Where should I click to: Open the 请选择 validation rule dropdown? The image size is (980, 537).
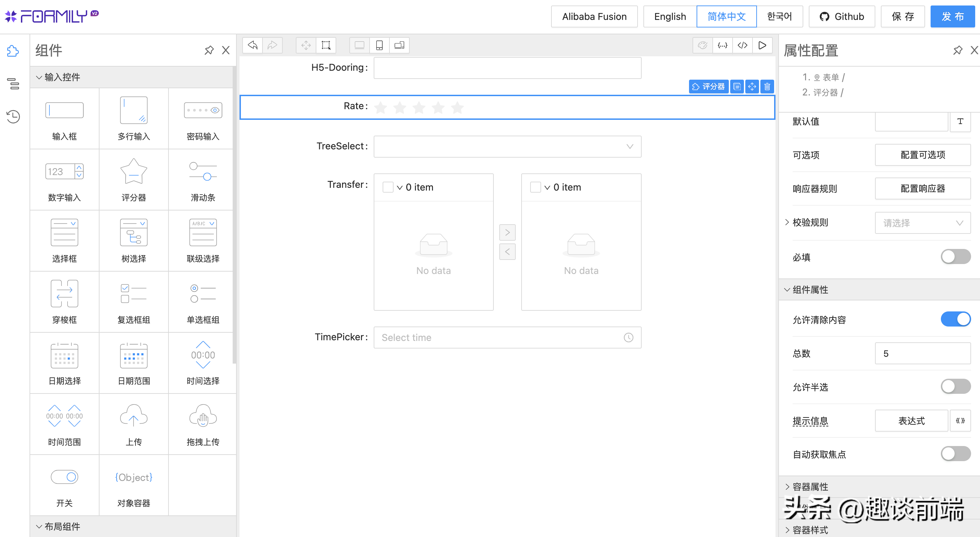[923, 223]
